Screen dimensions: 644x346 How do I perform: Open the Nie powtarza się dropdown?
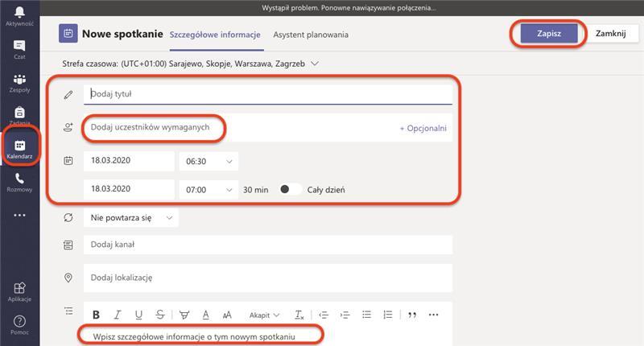130,217
